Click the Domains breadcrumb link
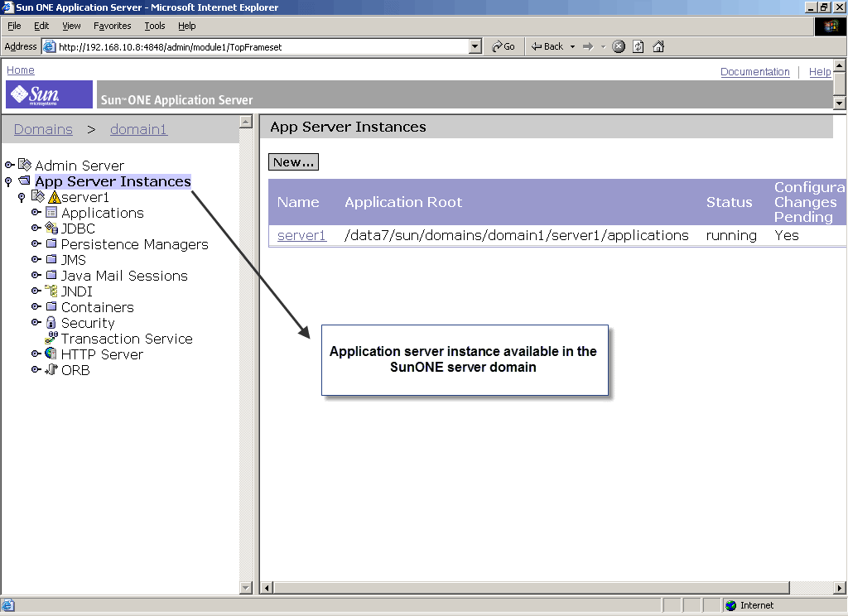The height and width of the screenshot is (616, 848). [43, 129]
